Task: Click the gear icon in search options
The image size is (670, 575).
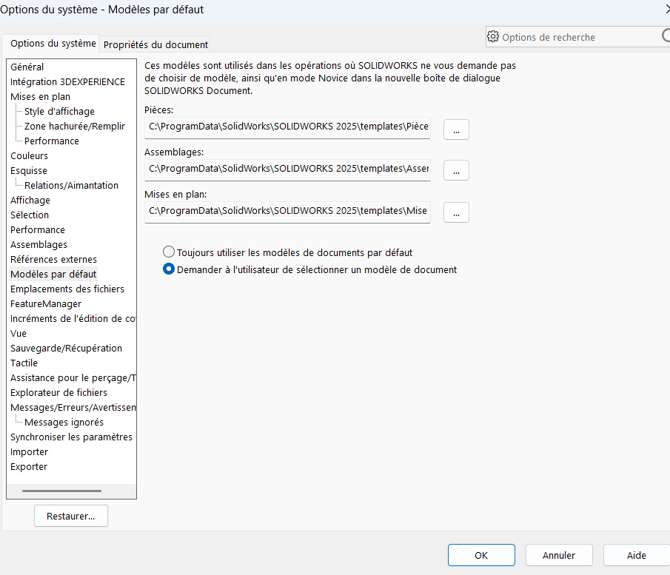Action: tap(493, 37)
